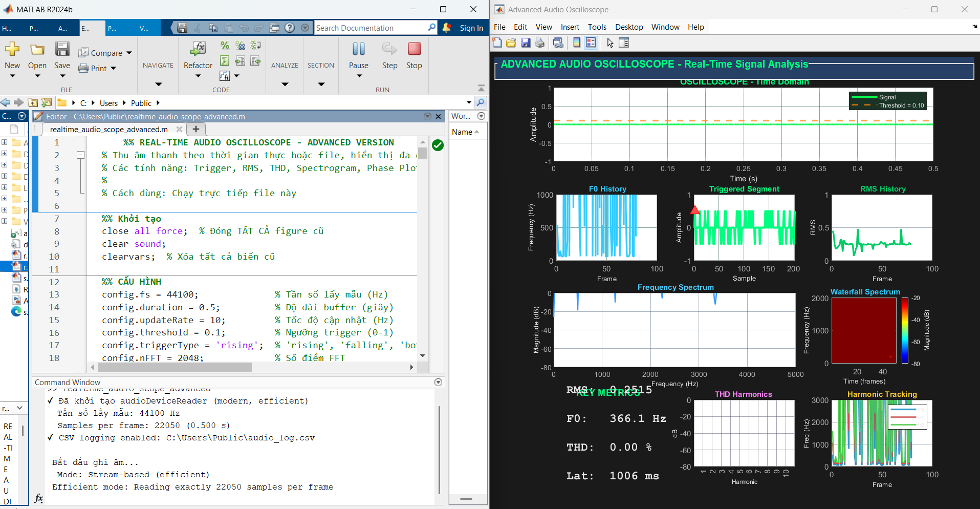Select the realtime_audio_scope_advanced.m editor tab

pos(108,129)
